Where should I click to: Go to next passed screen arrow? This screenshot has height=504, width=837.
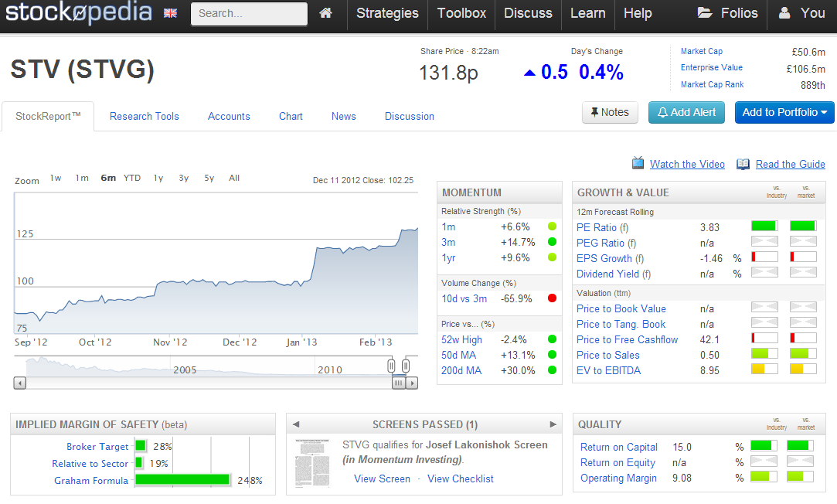(553, 424)
